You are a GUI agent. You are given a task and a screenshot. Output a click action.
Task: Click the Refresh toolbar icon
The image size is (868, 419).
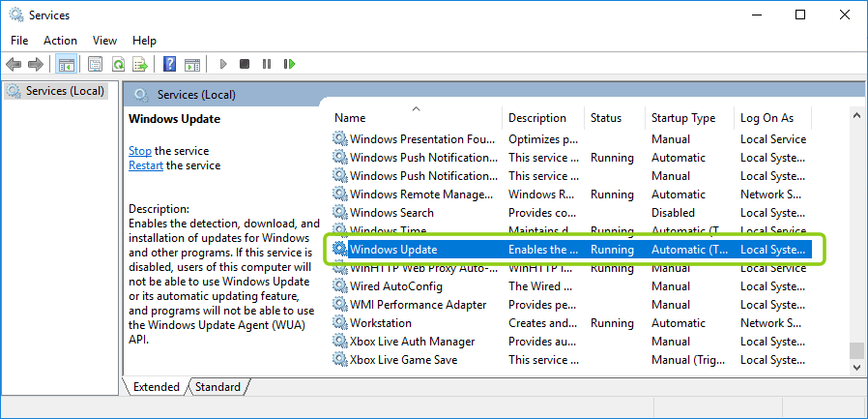point(118,65)
